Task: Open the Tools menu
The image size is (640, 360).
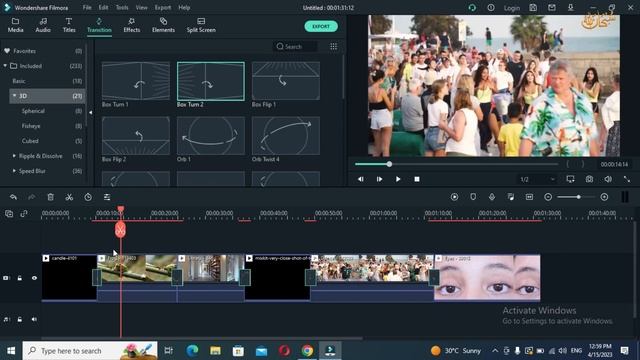Action: coord(122,7)
